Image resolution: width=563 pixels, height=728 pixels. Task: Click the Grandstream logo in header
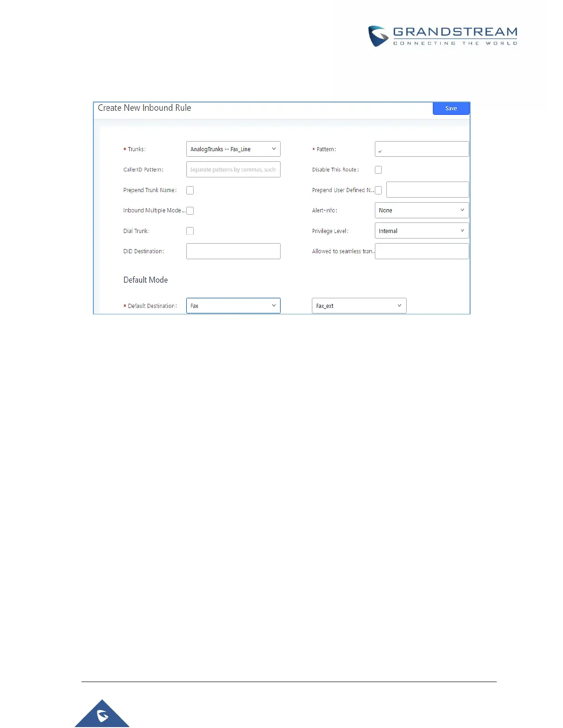443,36
